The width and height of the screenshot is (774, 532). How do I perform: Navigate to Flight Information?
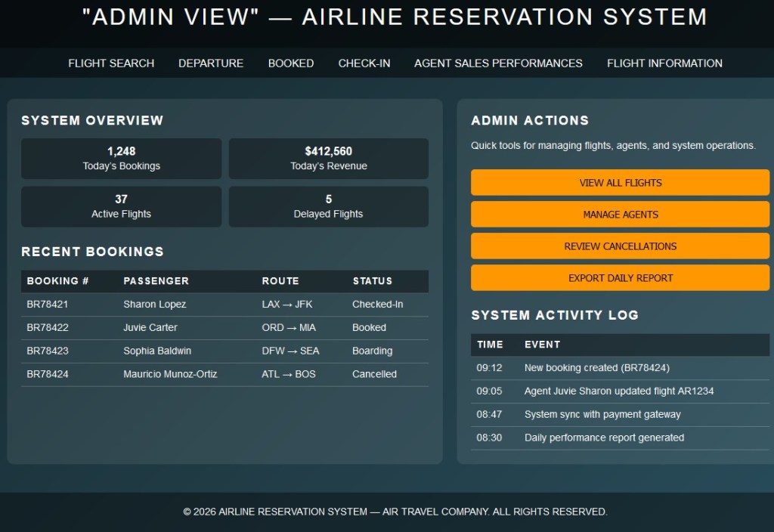(664, 63)
